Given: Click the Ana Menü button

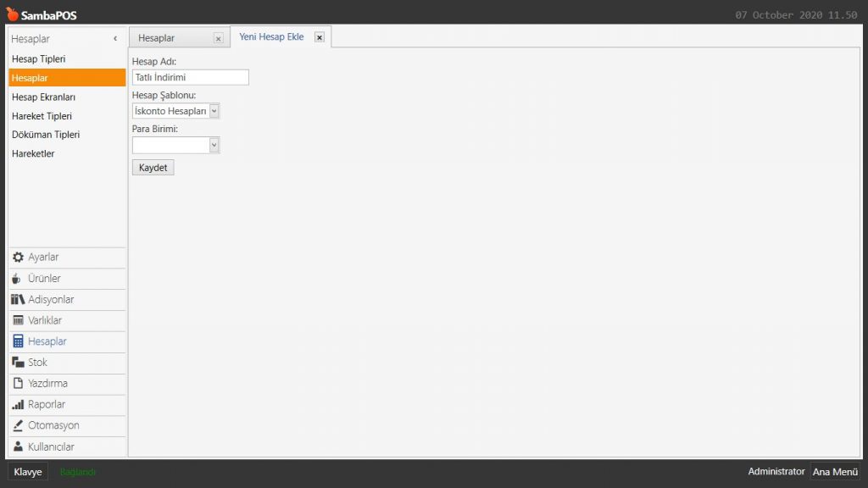Looking at the screenshot, I should click(835, 472).
